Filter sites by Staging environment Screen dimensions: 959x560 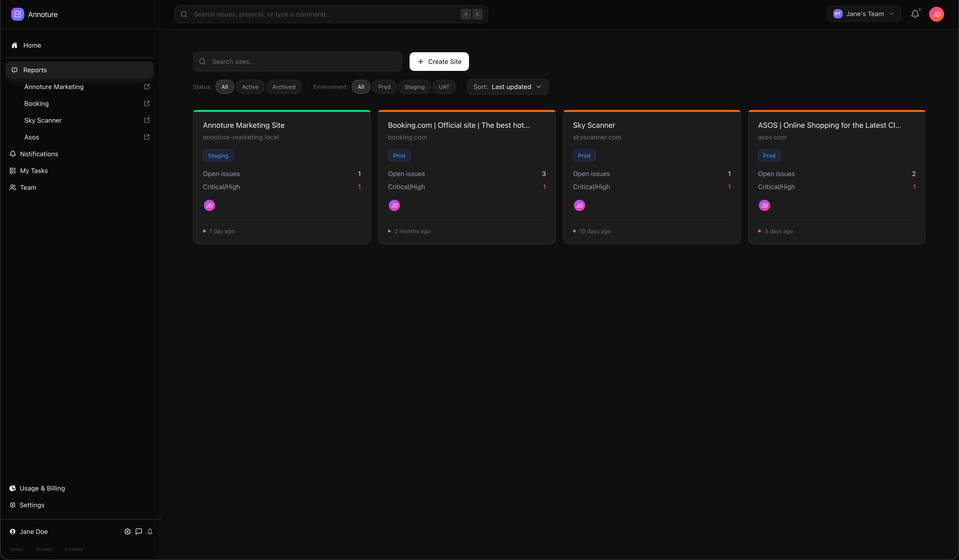[x=414, y=87]
